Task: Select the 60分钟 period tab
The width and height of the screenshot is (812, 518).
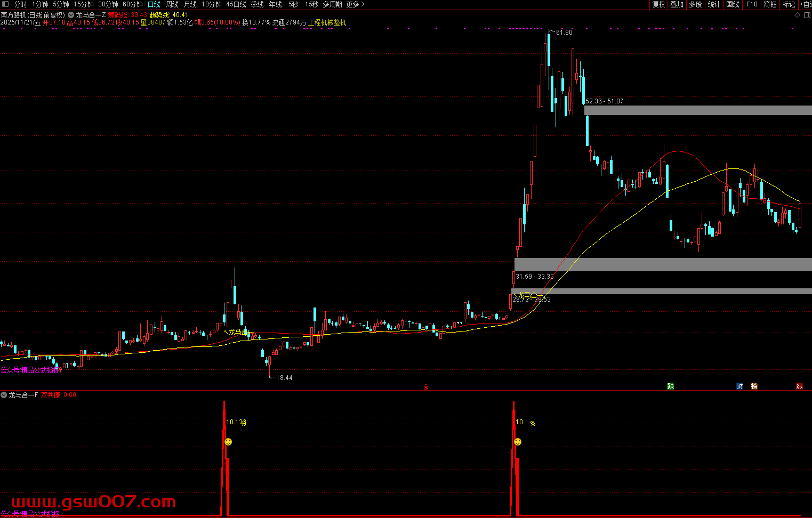Action: 132,4
